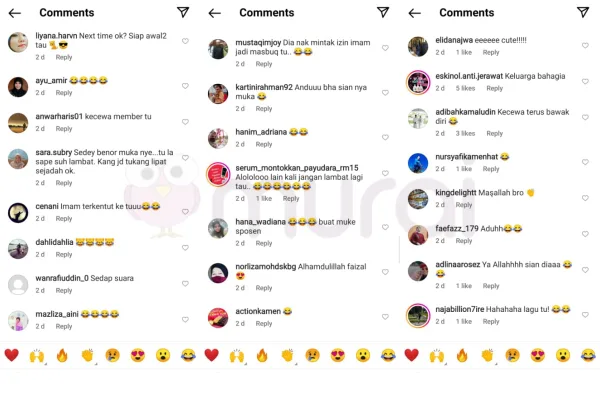Open serum_montokkan_payudara_rm15 avatar
This screenshot has width=600, height=400.
[218, 175]
